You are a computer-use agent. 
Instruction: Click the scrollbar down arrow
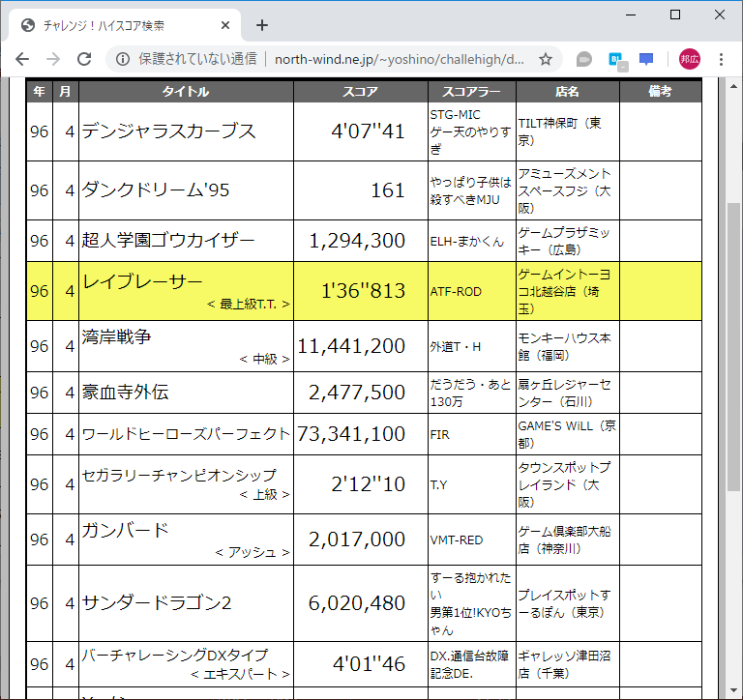click(733, 690)
